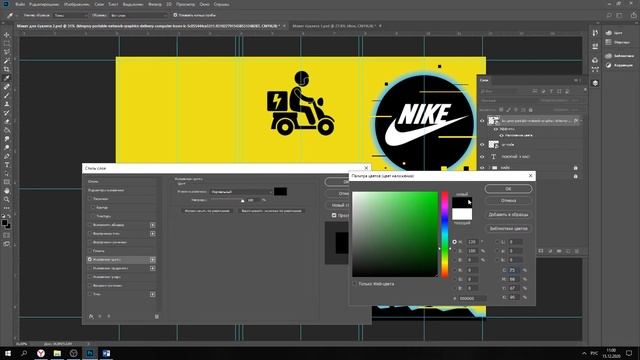640x360 pixels.
Task: Select the Move tool
Action: click(7, 35)
